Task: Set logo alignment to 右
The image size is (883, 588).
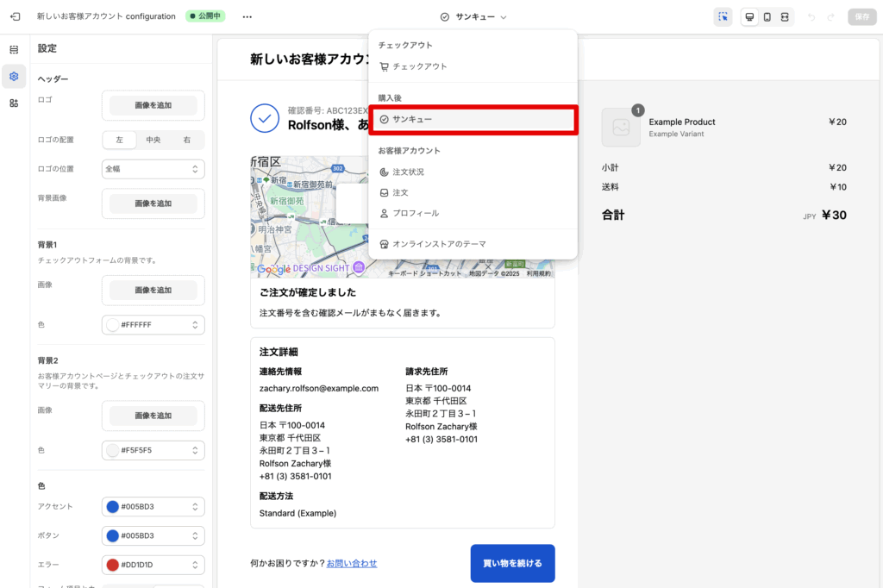Action: (187, 140)
